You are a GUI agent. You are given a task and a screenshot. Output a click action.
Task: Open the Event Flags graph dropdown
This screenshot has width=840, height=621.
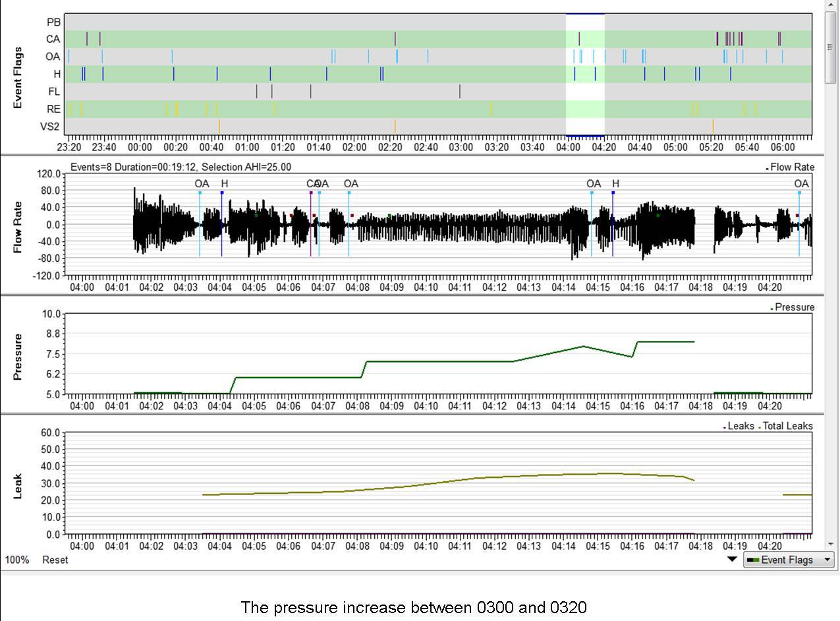pyautogui.click(x=788, y=560)
